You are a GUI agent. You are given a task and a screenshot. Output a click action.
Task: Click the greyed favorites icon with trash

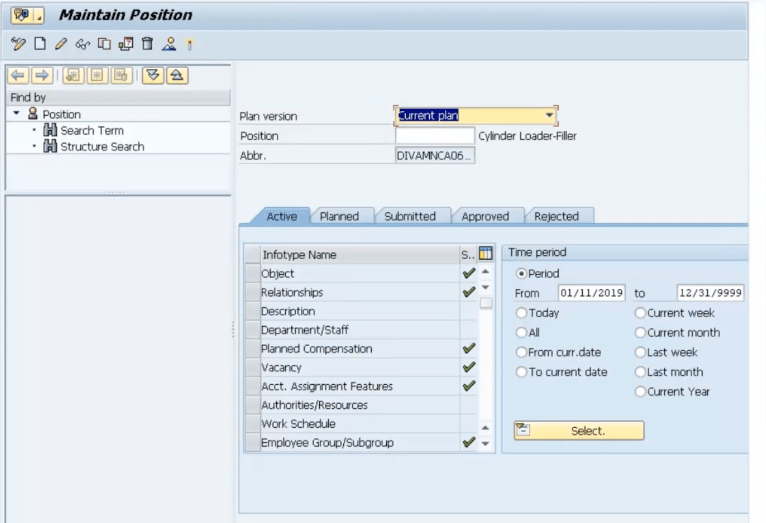[x=121, y=75]
